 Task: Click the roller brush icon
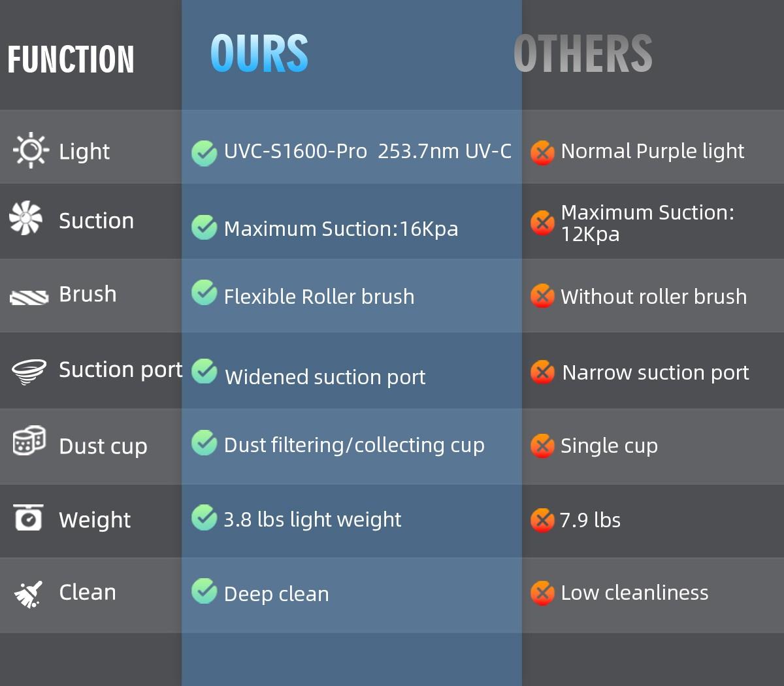click(x=29, y=297)
